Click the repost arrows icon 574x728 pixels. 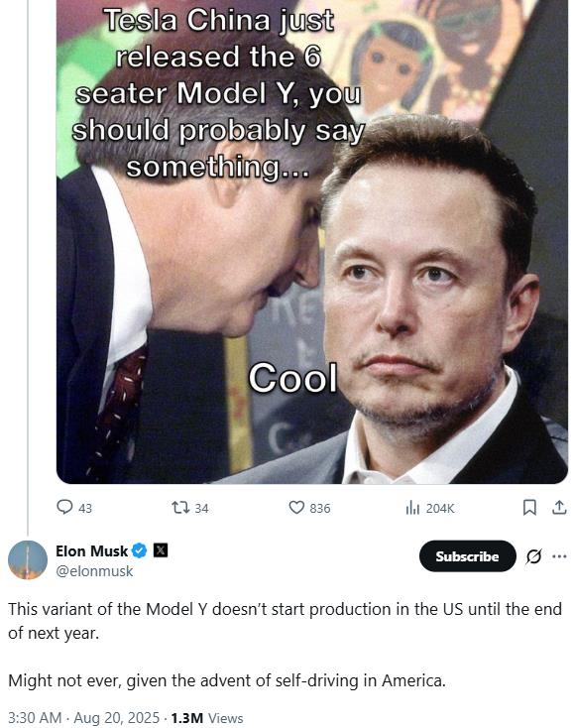(180, 508)
